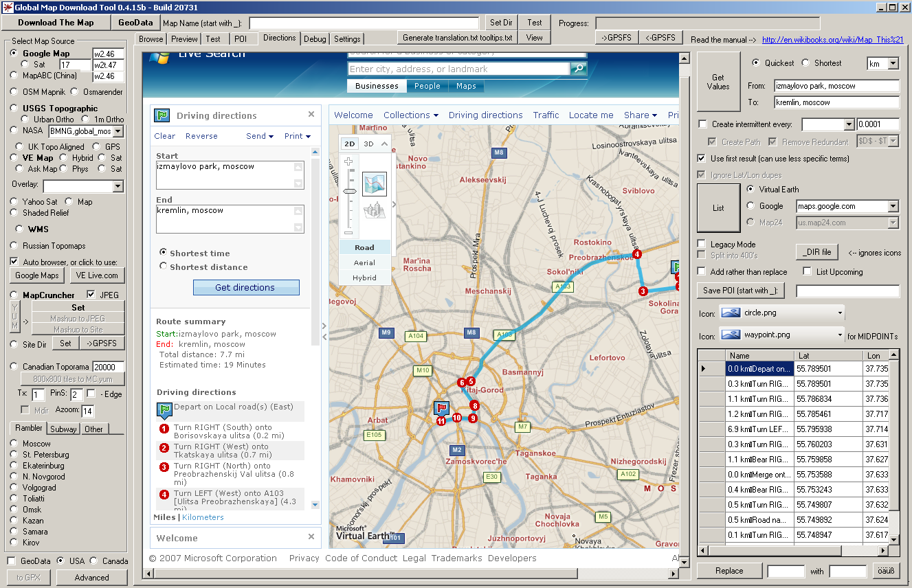
Task: Click the Download The Map button
Action: (x=56, y=23)
